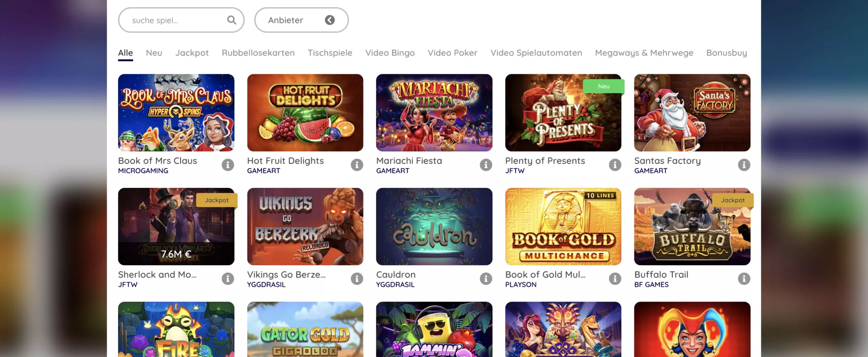Launch Cauldron game thumbnail
The image size is (868, 357).
pos(434,226)
